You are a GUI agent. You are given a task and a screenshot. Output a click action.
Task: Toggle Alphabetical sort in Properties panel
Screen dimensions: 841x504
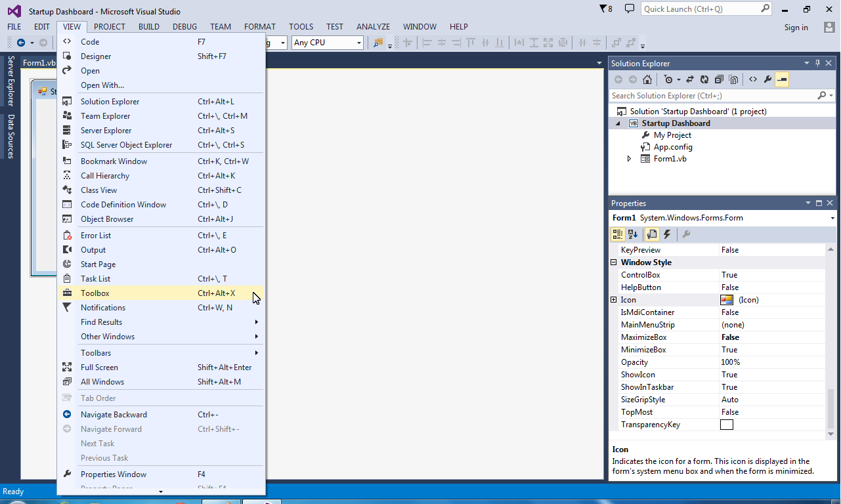(x=633, y=234)
